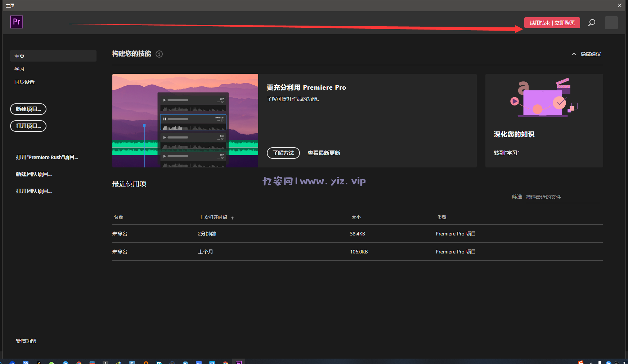628x364 pixels.
Task: Click the 构建您的技能 heading
Action: [132, 54]
